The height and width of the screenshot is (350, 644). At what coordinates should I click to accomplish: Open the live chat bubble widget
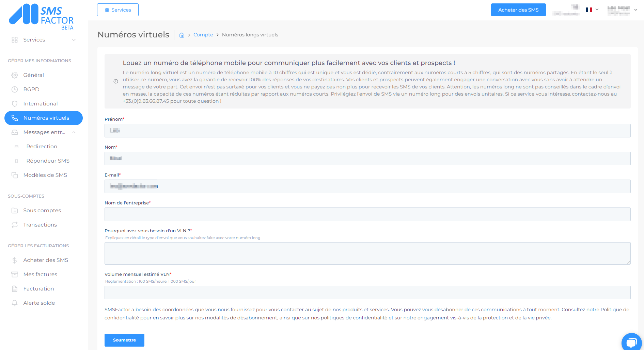631,342
